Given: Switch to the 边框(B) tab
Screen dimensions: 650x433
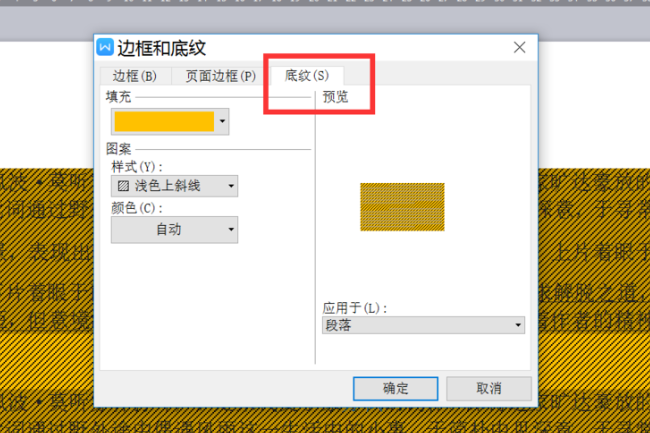Looking at the screenshot, I should (x=135, y=76).
